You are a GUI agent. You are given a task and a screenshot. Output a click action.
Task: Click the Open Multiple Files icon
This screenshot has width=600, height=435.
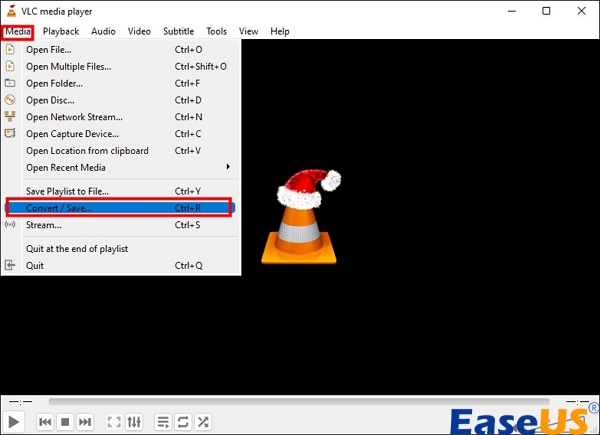(10, 66)
